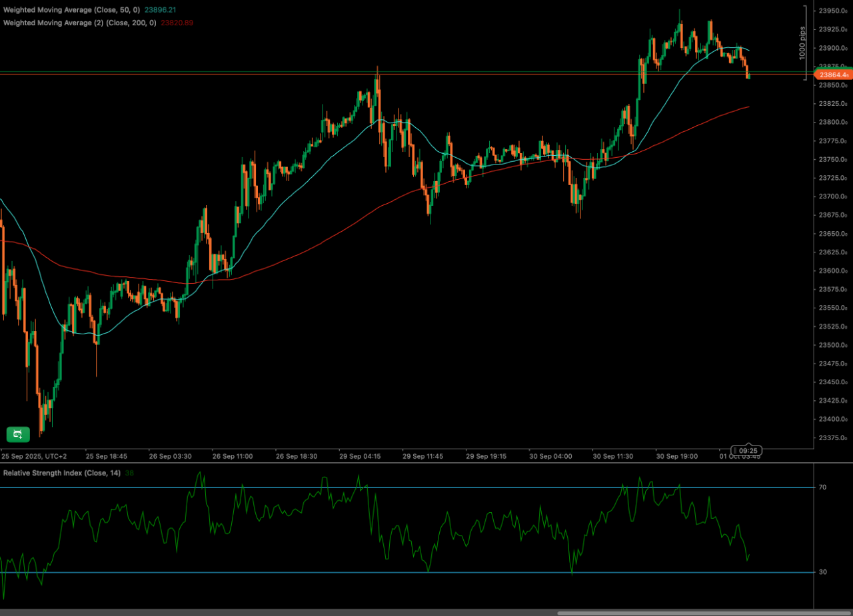Click the 29 Sep 04:15 time axis label
Image resolution: width=853 pixels, height=616 pixels.
click(x=360, y=457)
